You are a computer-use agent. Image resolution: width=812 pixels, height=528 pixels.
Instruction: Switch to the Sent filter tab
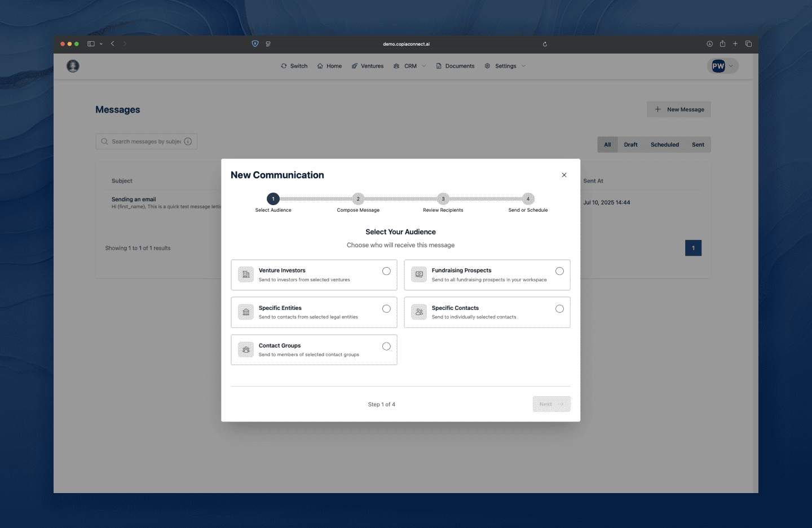698,144
